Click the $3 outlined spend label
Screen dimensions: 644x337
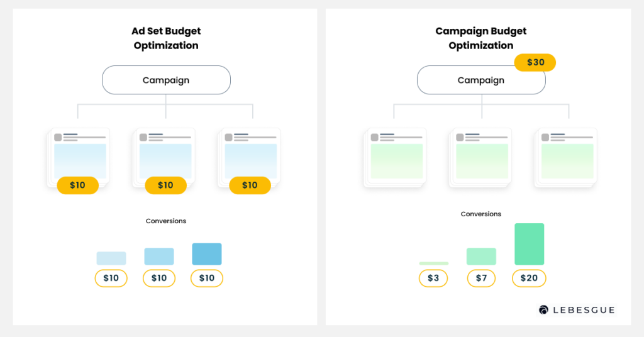[x=433, y=279]
